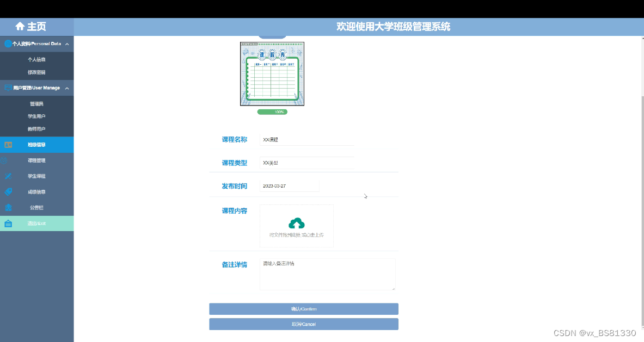Click the 课程内容 file upload drop area
644x342 pixels.
pyautogui.click(x=297, y=226)
